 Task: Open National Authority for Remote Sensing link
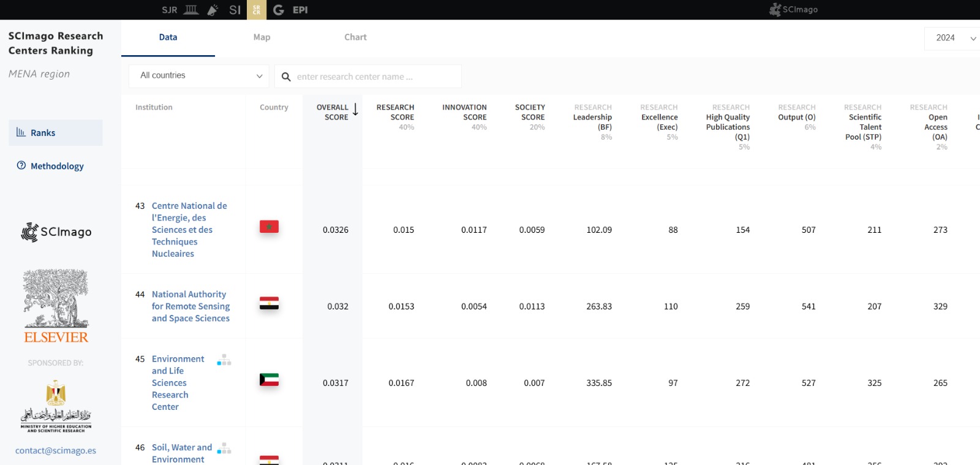click(x=190, y=306)
